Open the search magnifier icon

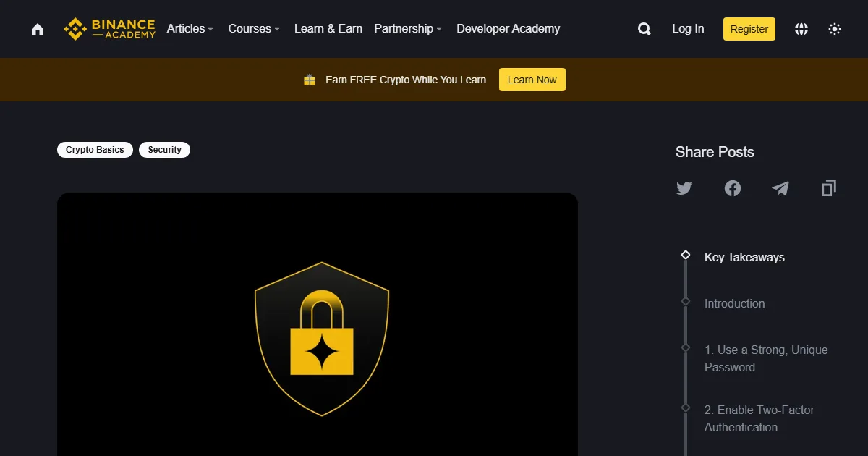(644, 29)
